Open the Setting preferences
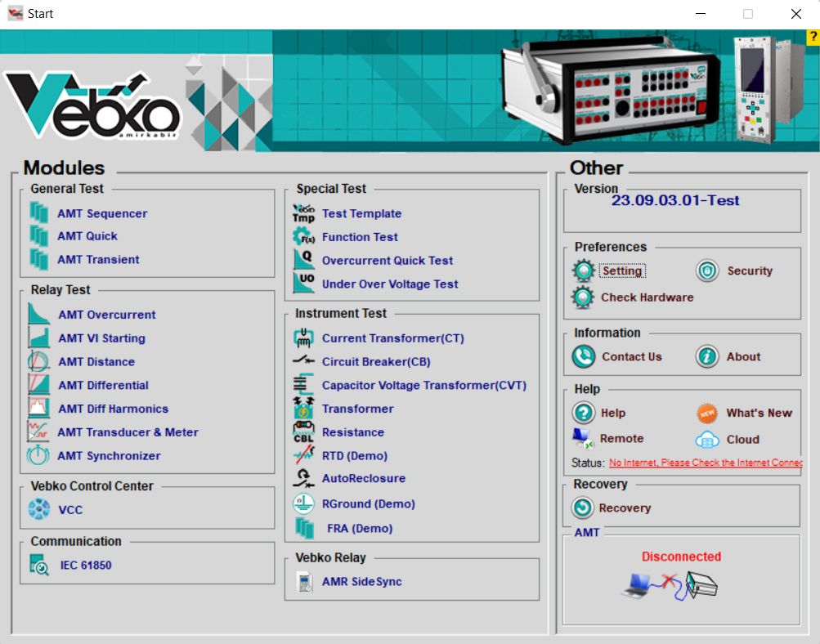The height and width of the screenshot is (644, 820). point(622,271)
